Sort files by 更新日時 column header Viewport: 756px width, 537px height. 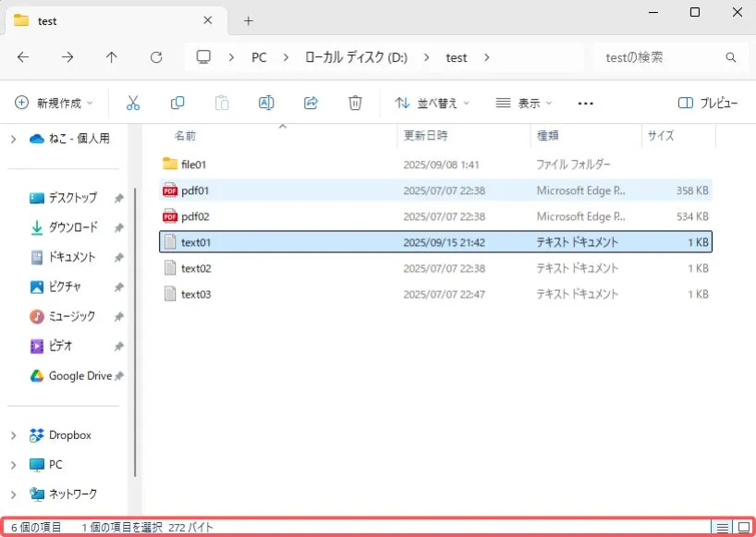(426, 136)
